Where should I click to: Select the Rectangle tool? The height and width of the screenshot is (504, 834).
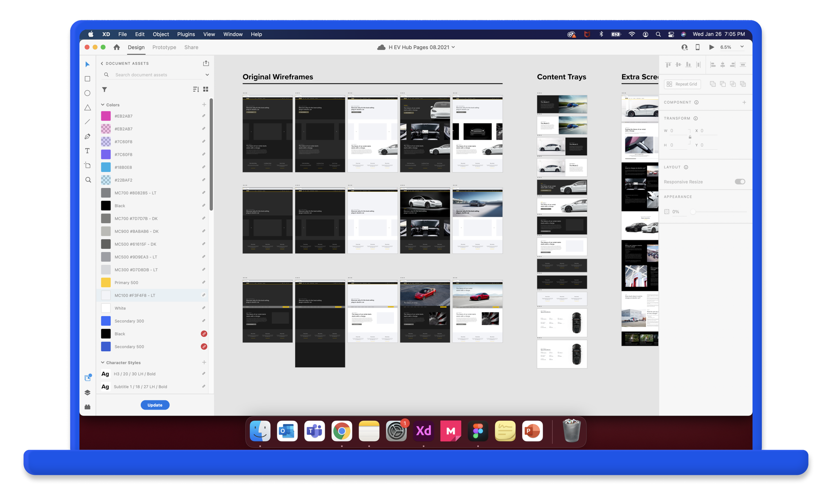pos(87,79)
